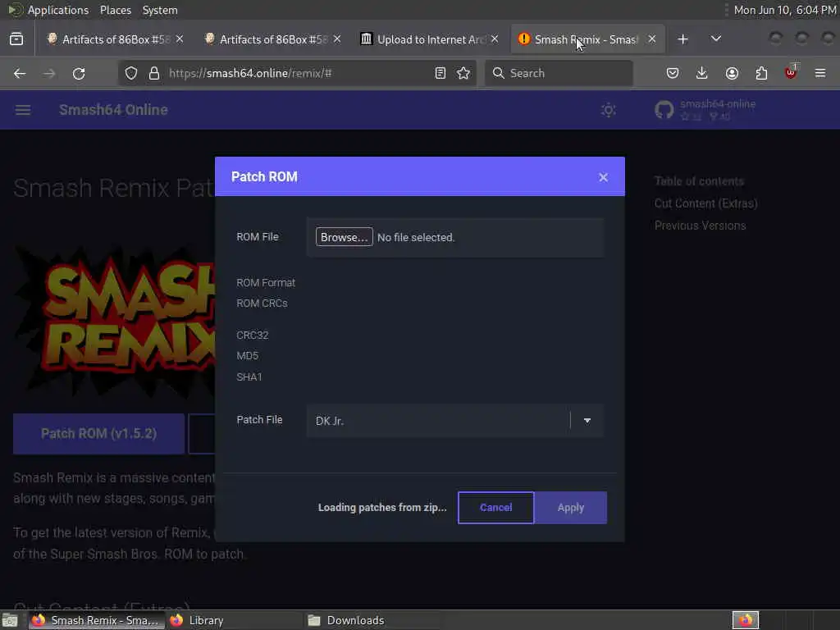Viewport: 840px width, 630px height.
Task: Switch to Smash Remix taskbar window
Action: pos(95,620)
